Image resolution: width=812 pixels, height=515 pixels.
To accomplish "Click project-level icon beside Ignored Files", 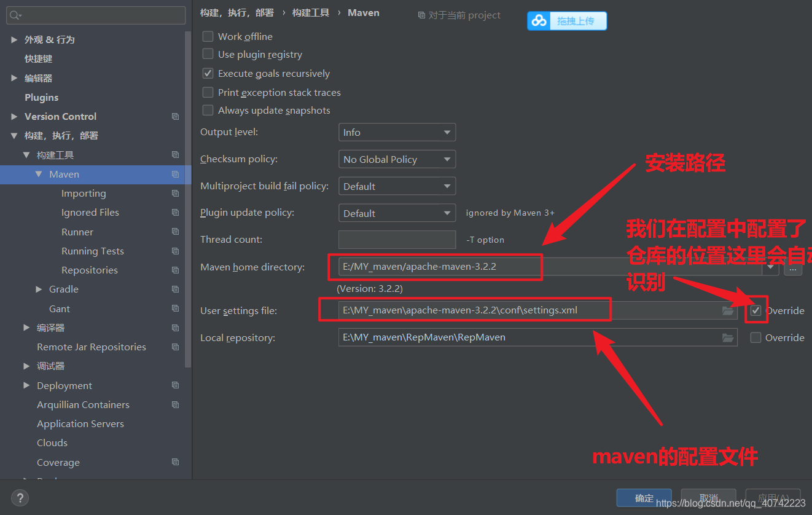I will pos(176,212).
